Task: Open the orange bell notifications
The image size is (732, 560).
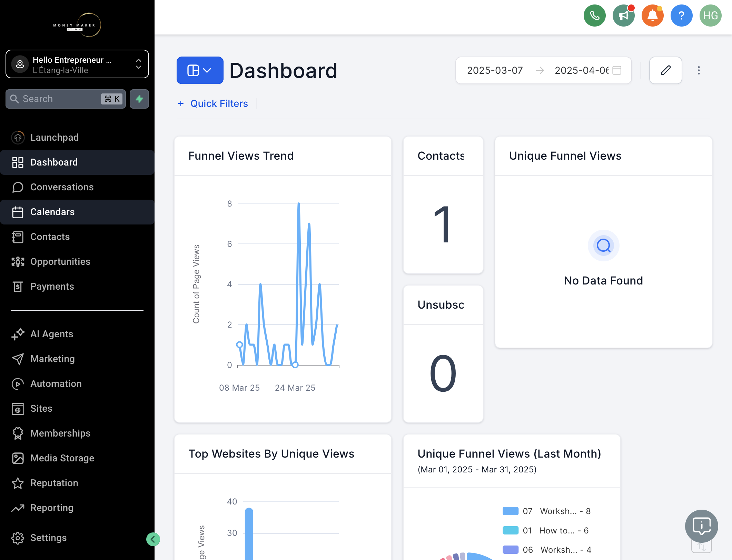Action: tap(652, 16)
